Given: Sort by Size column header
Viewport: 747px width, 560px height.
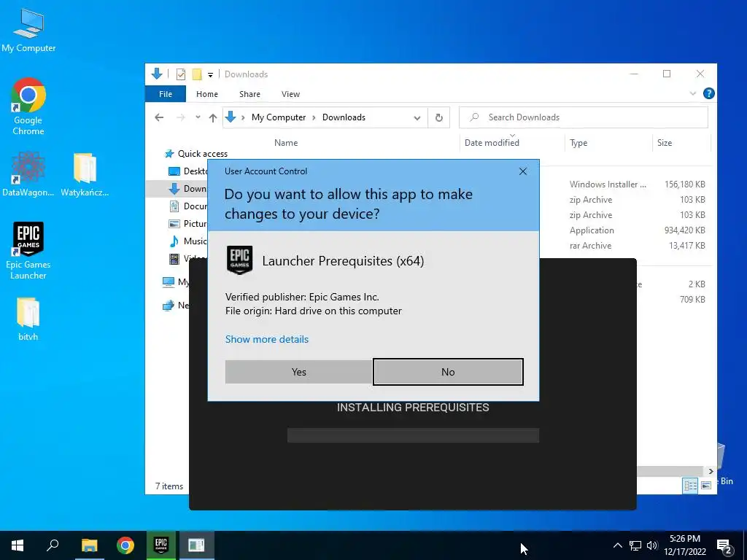Looking at the screenshot, I should click(x=665, y=143).
